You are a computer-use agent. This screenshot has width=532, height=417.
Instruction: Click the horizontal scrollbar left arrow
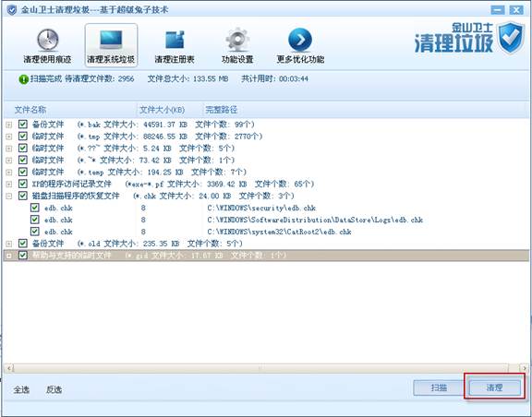pos(9,368)
